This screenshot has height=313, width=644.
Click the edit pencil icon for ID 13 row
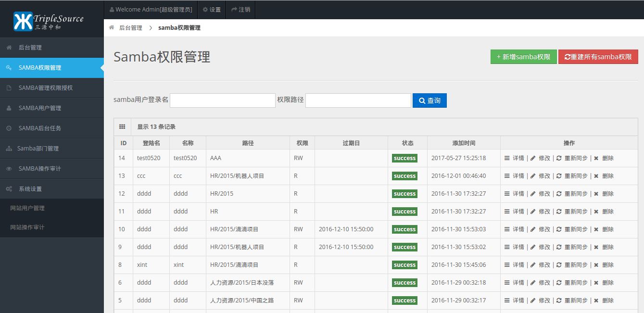point(533,176)
